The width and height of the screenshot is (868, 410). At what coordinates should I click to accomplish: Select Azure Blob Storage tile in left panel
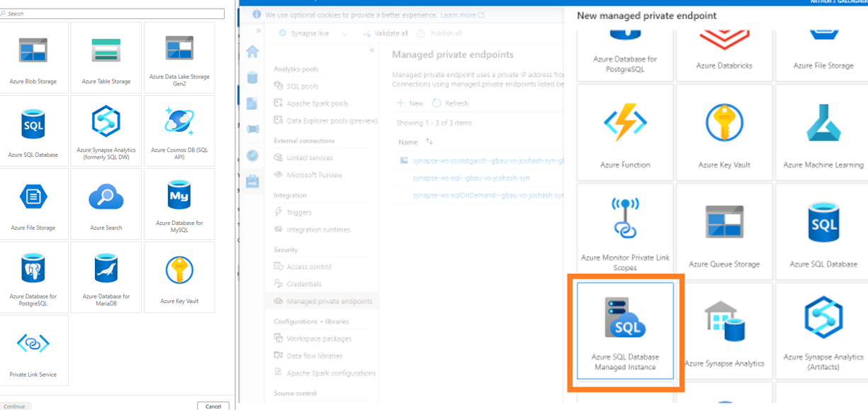pos(33,57)
